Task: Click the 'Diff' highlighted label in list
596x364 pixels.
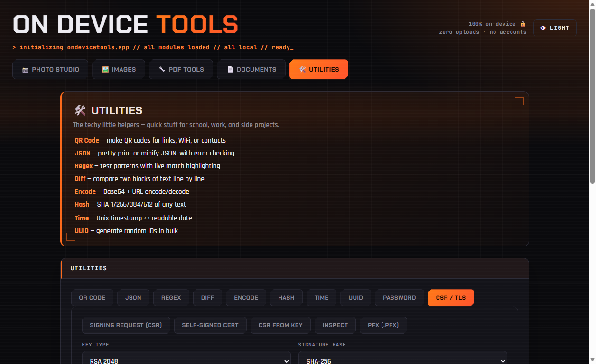Action: [x=80, y=179]
